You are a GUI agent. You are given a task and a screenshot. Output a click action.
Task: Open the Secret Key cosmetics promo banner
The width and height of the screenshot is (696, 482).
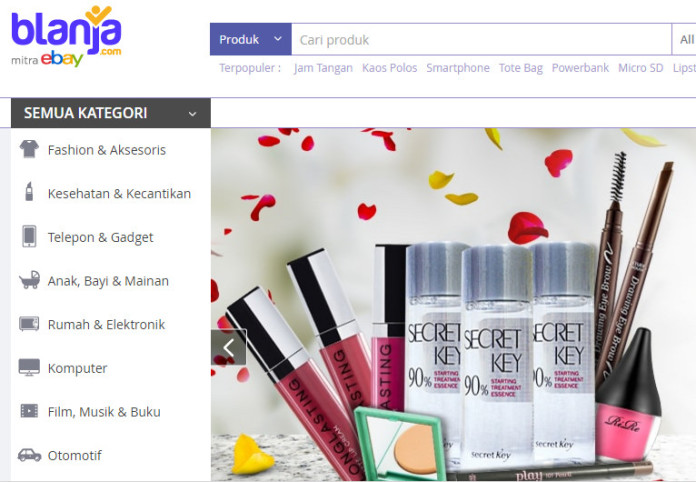(x=453, y=304)
